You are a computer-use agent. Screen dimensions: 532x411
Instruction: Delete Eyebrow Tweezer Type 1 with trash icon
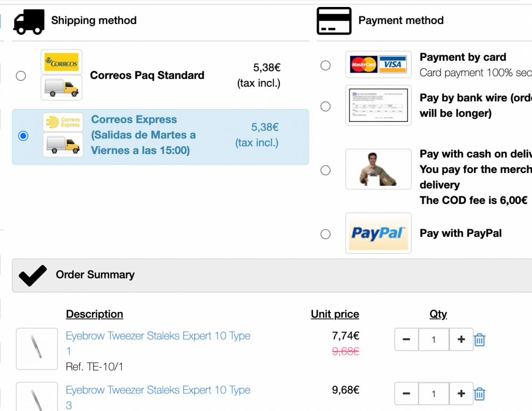coord(479,340)
